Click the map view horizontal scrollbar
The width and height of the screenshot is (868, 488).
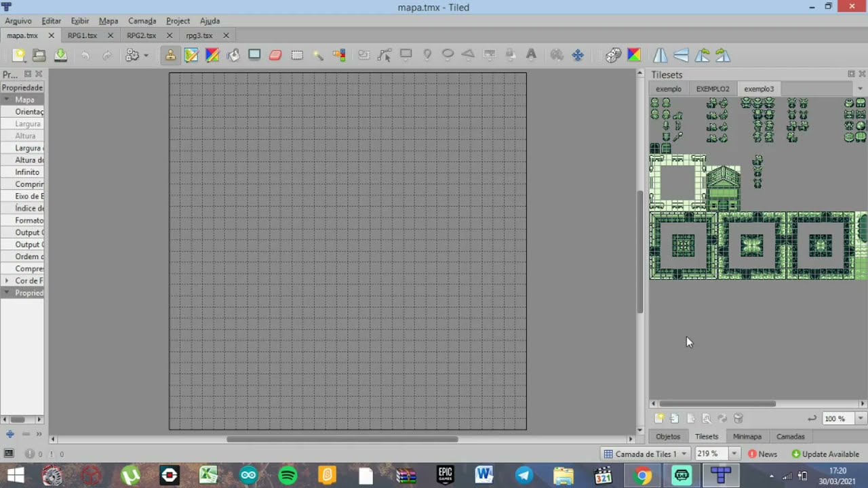click(x=342, y=439)
